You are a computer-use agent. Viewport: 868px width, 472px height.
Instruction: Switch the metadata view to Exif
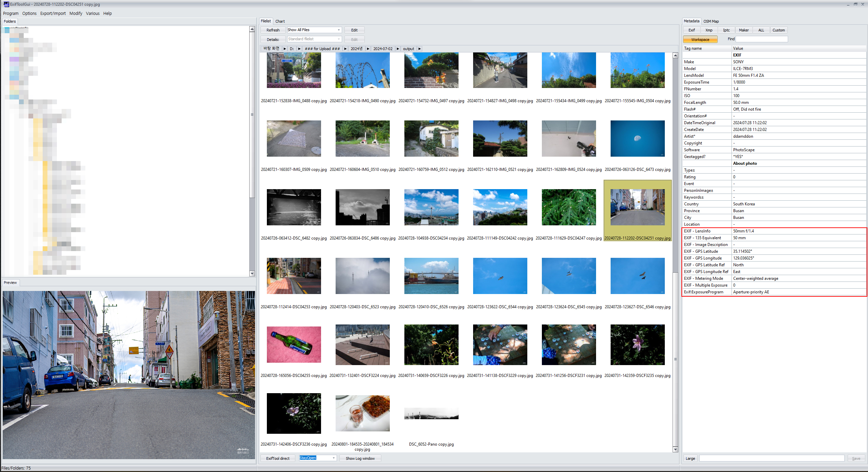(692, 30)
